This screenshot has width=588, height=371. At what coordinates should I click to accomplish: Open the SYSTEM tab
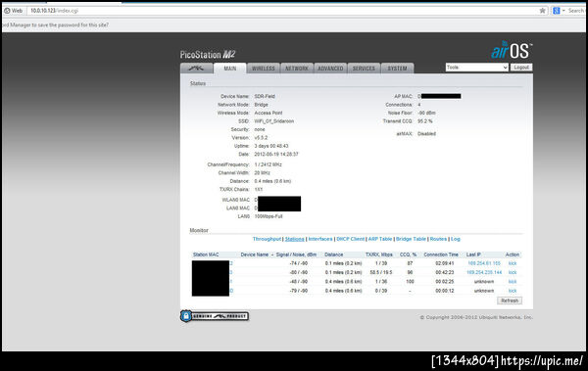click(x=397, y=69)
